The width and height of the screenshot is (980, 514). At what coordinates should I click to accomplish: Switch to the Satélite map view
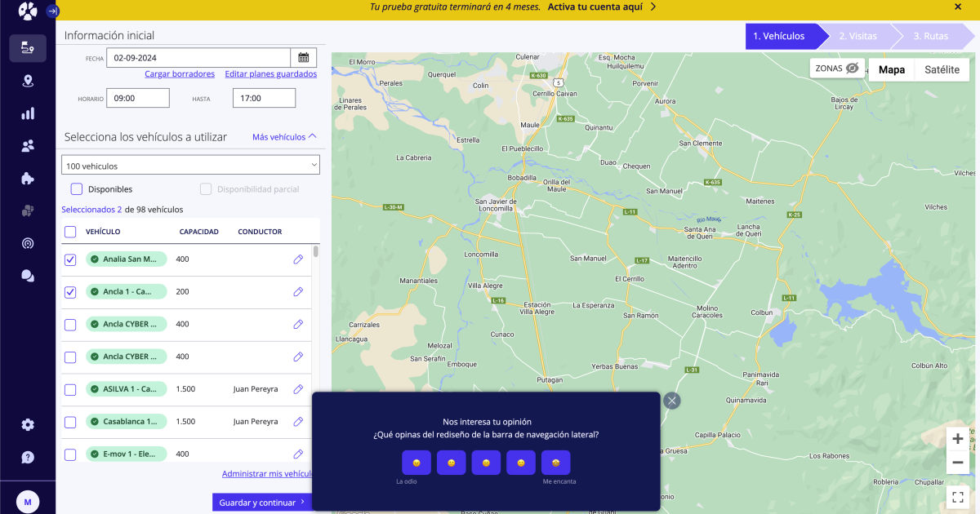click(941, 69)
